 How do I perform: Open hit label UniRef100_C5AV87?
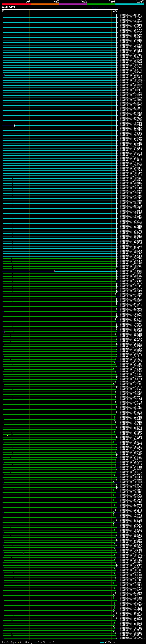coord(131,517)
